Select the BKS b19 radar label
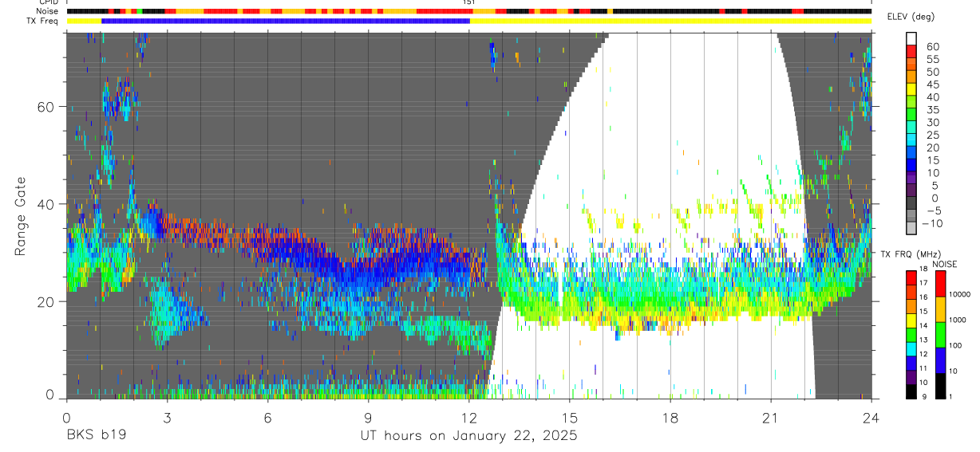This screenshot has height=452, width=980. pyautogui.click(x=96, y=435)
